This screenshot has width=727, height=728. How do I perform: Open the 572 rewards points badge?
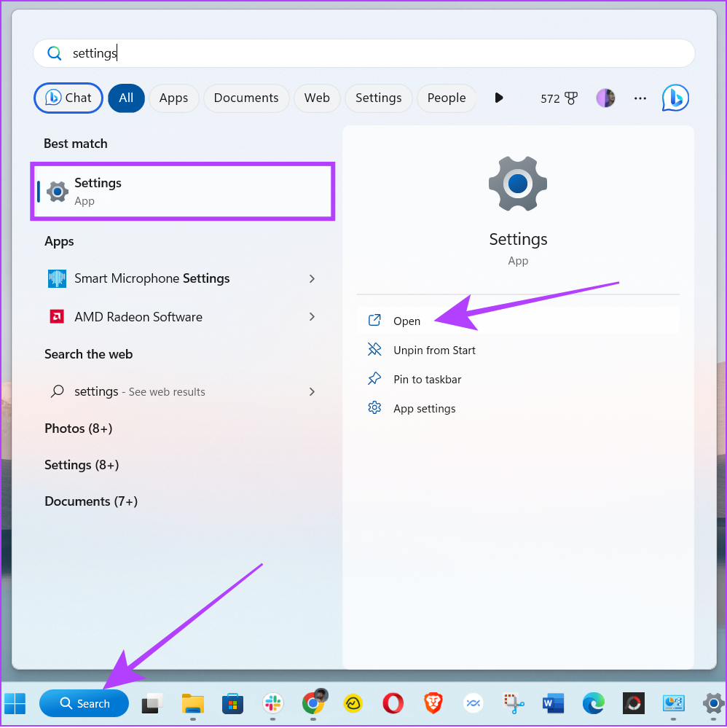[x=559, y=98]
